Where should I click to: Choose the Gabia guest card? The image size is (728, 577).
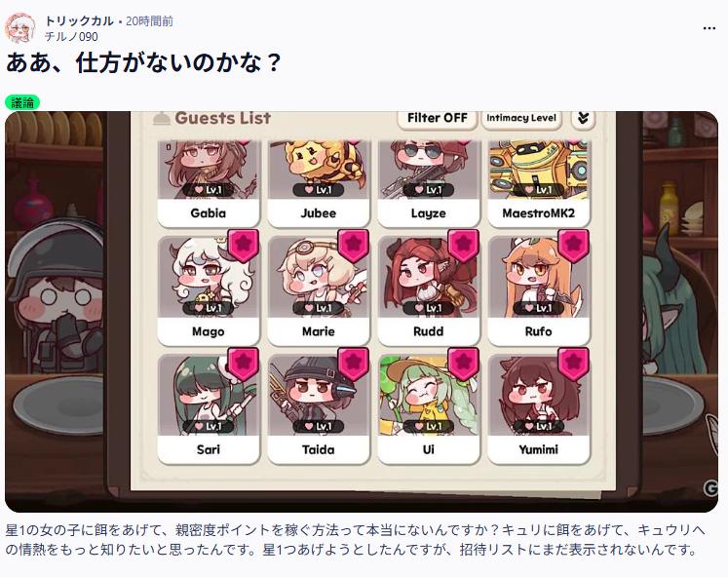(x=208, y=184)
